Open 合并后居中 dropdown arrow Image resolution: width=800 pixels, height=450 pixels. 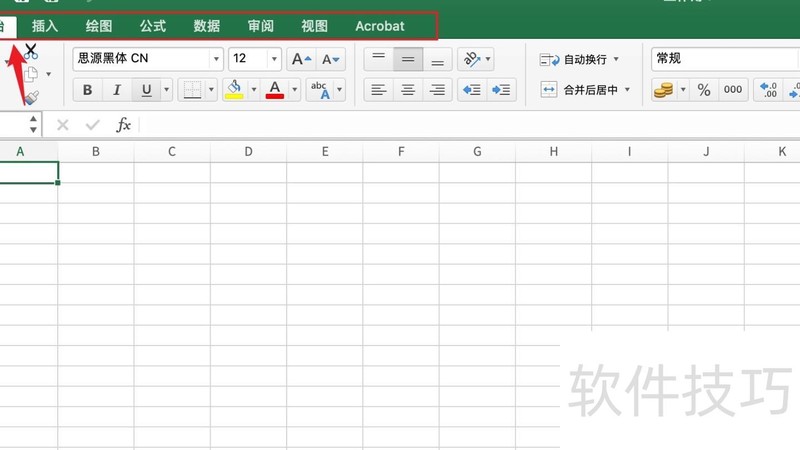point(628,90)
